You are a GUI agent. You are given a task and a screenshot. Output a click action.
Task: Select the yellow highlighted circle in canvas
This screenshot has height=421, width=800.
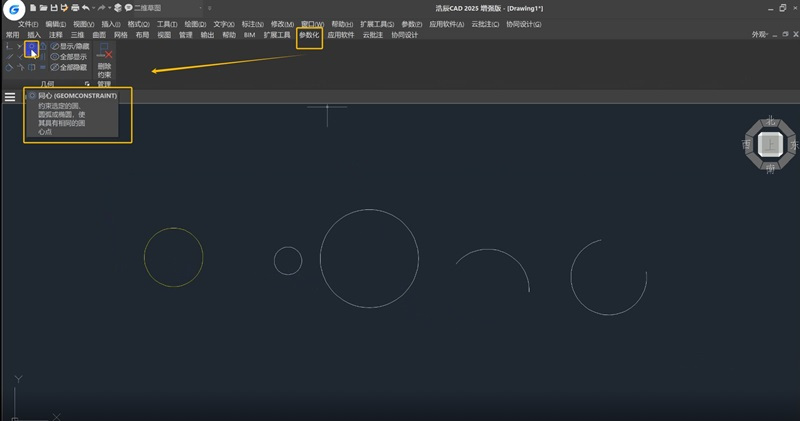click(x=144, y=258)
